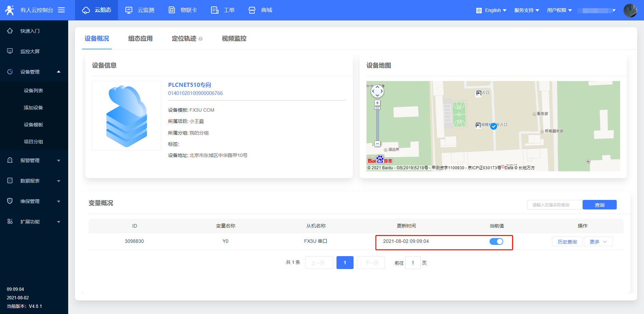Expand the 报警管理 sidebar section
The width and height of the screenshot is (644, 314).
[x=34, y=160]
